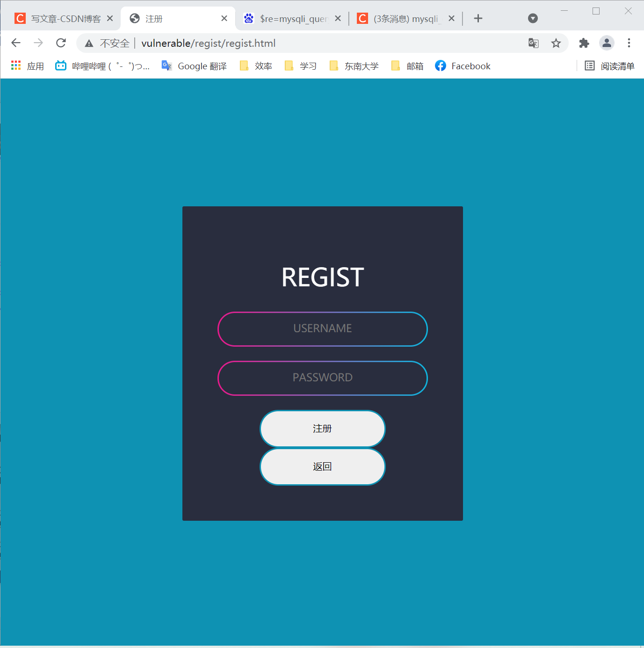Expand the 东南大学 bookmark folder
The height and width of the screenshot is (648, 644).
[354, 66]
